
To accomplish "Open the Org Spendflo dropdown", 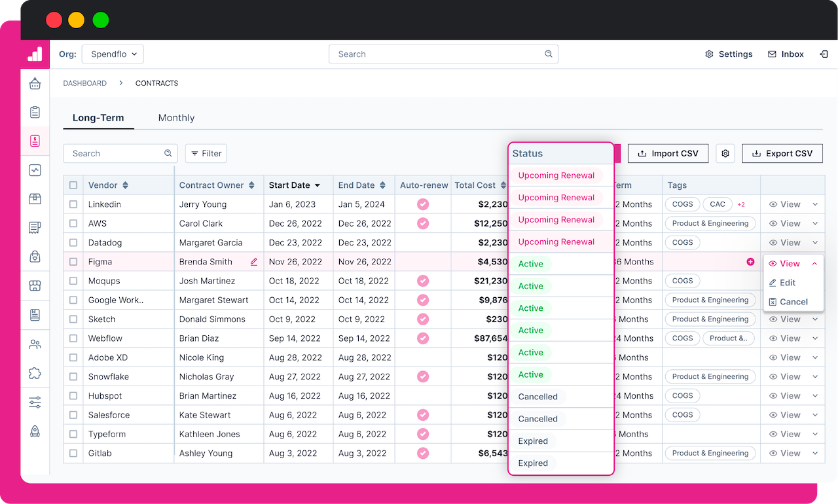I will pyautogui.click(x=113, y=54).
